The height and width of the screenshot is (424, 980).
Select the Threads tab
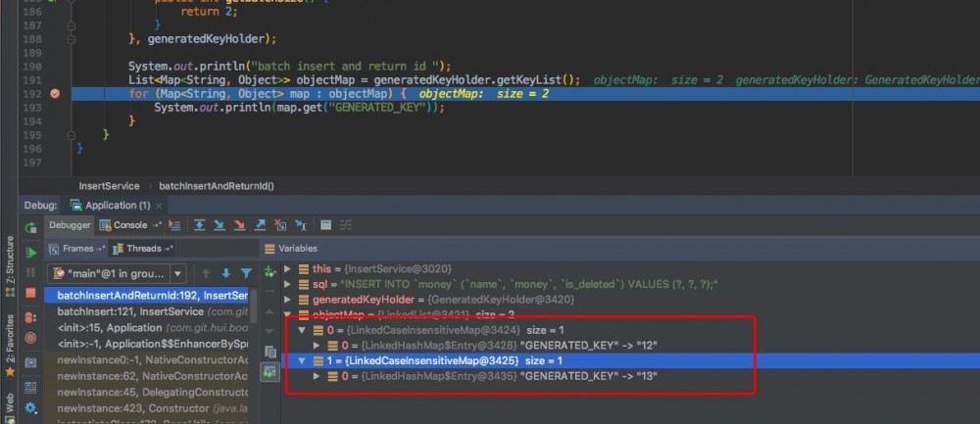143,249
